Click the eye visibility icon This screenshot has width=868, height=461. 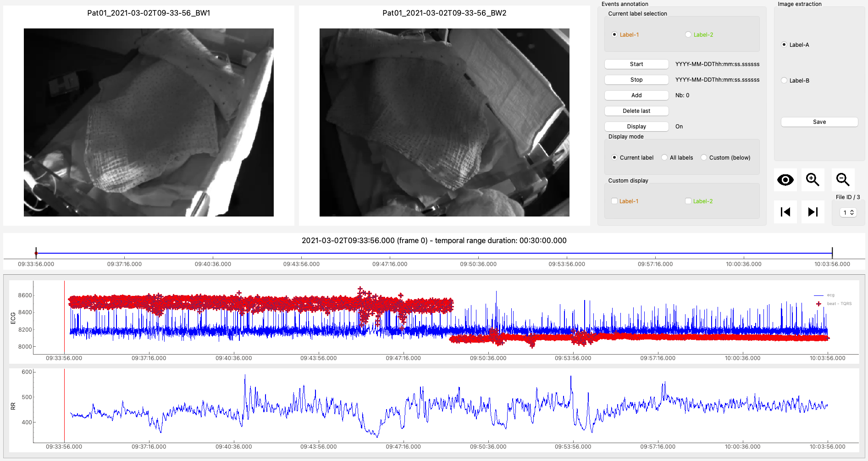pos(785,180)
